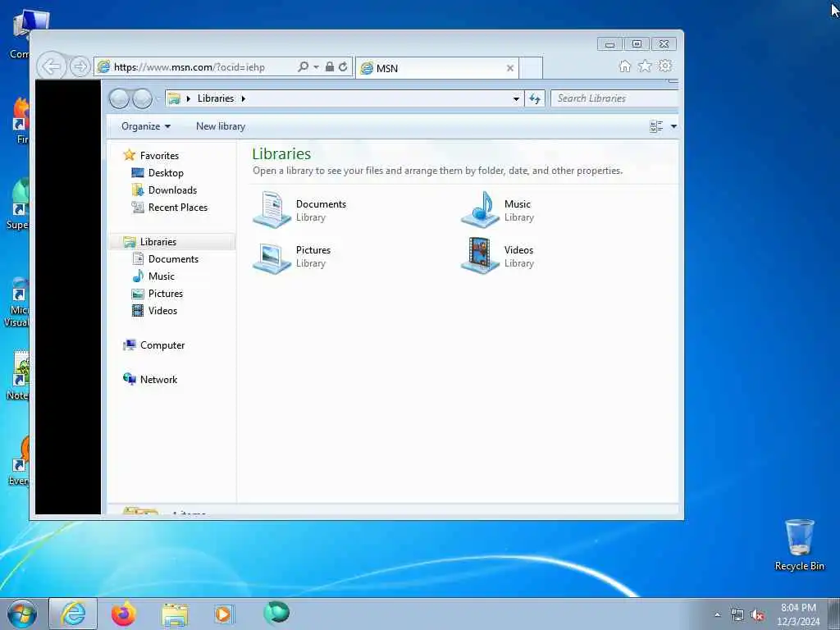Viewport: 840px width, 630px height.
Task: Select the Documents library icon
Action: click(x=272, y=209)
